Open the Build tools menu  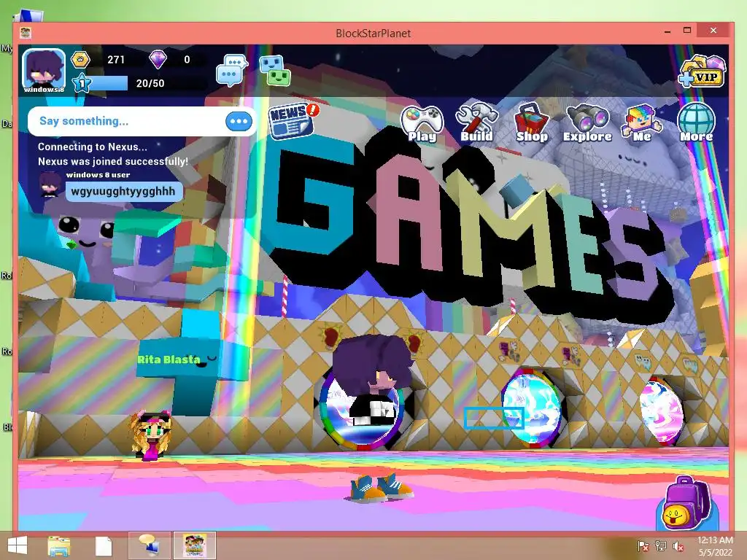pyautogui.click(x=476, y=123)
